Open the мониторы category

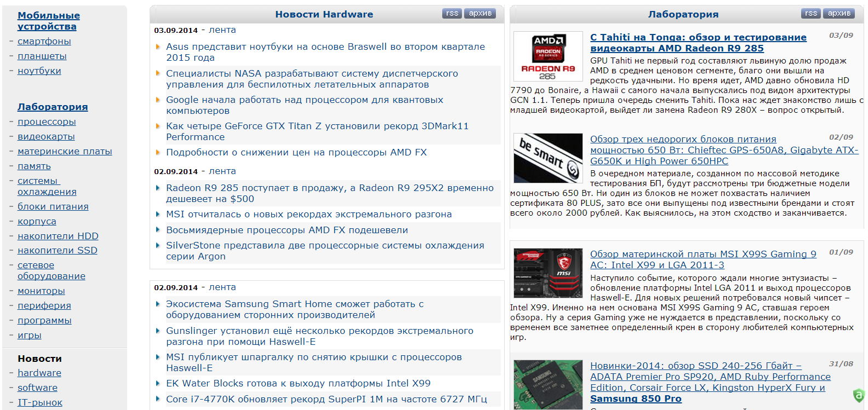pyautogui.click(x=41, y=291)
